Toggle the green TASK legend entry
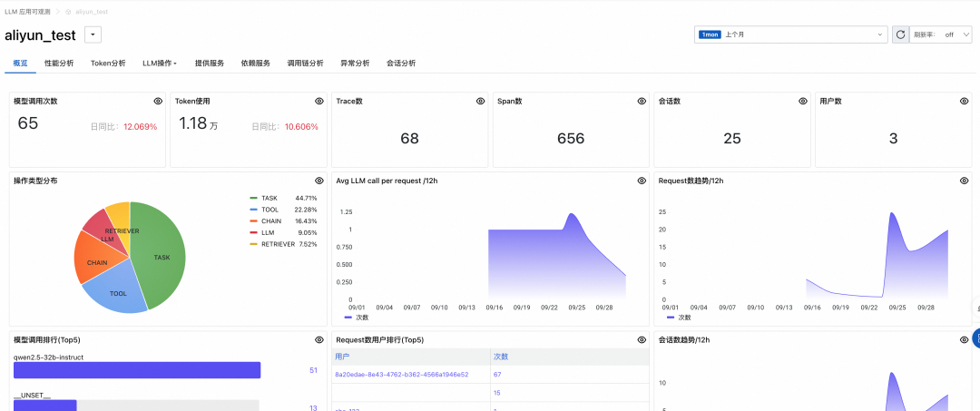This screenshot has width=980, height=411. click(x=269, y=198)
